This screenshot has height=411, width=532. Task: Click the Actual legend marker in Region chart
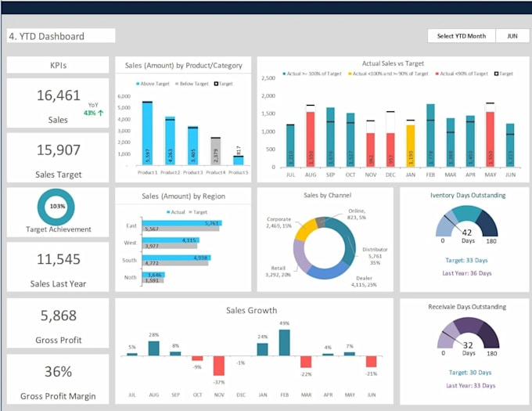(x=168, y=212)
